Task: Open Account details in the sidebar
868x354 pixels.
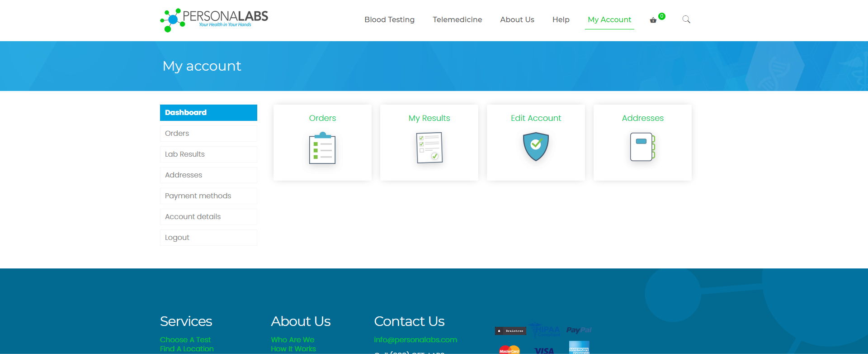Action: (208, 217)
